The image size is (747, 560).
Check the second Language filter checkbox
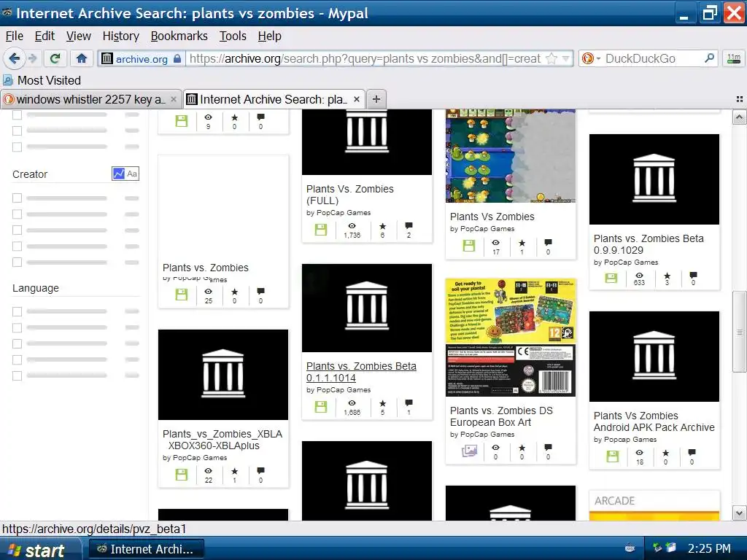coord(18,327)
